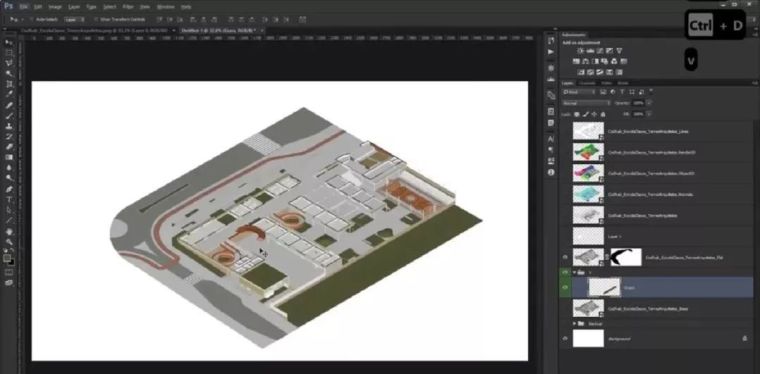The height and width of the screenshot is (374, 760).
Task: Open the Fill slider arrow
Action: click(649, 114)
